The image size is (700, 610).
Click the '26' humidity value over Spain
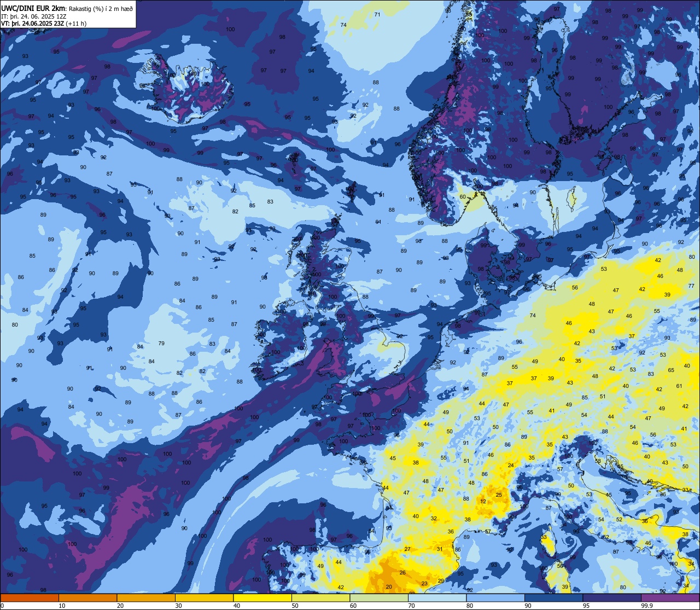tap(402, 573)
